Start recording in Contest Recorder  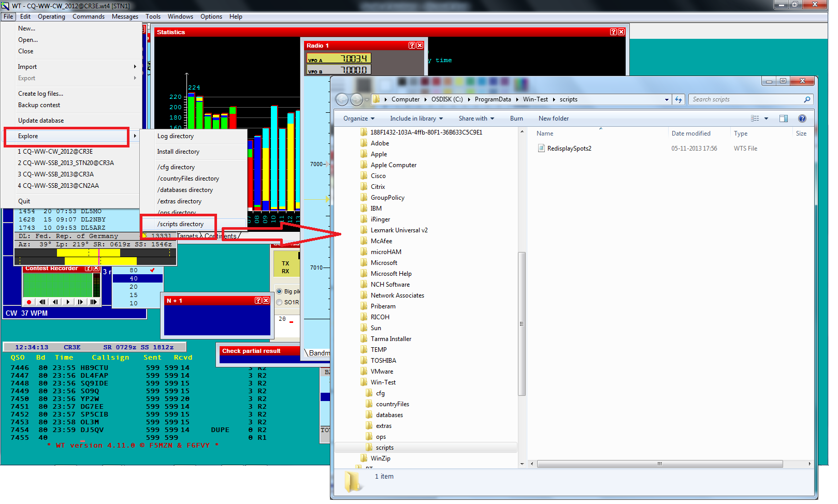pos(29,302)
